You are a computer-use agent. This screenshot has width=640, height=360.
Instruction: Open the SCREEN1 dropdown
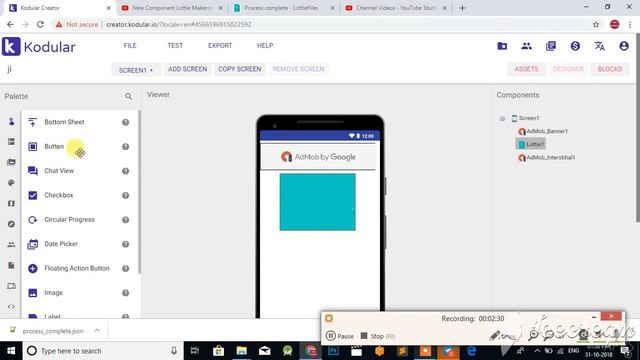pos(136,70)
